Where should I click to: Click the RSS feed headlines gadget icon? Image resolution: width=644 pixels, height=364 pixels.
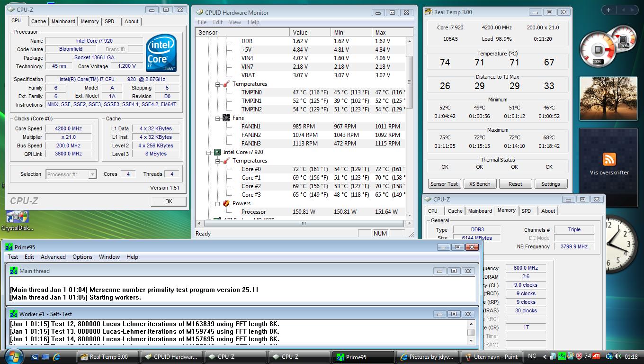[609, 159]
